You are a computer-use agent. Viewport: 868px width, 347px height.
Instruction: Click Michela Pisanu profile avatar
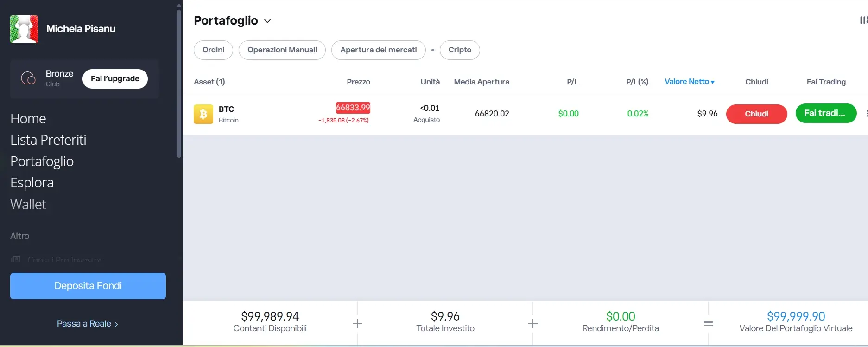(x=24, y=29)
